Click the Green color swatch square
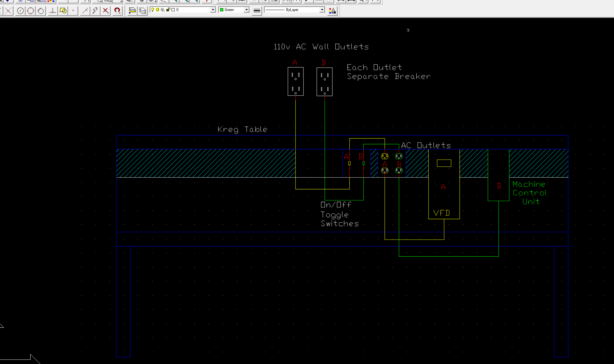This screenshot has height=364, width=614. pos(222,10)
